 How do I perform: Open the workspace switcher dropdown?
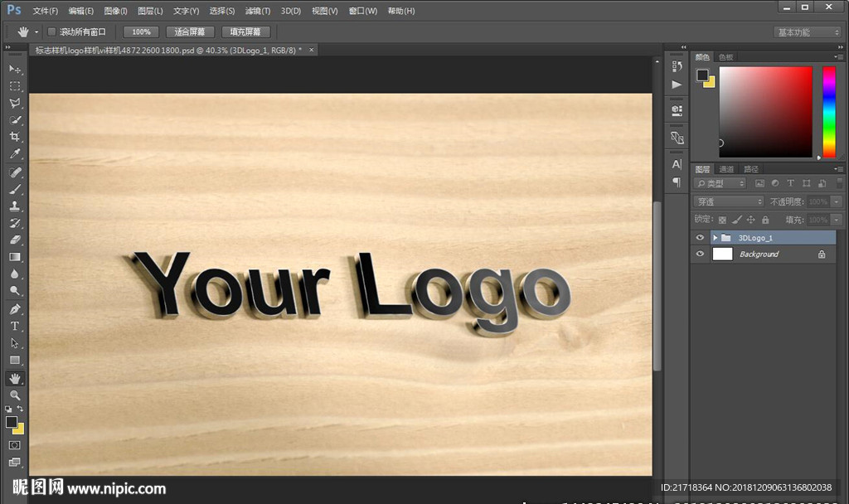coord(808,32)
